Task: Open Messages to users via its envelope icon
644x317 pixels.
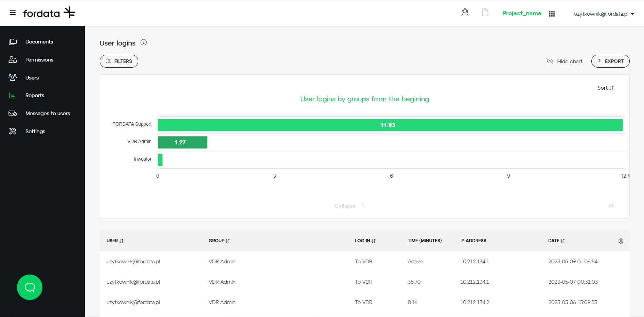Action: [13, 113]
